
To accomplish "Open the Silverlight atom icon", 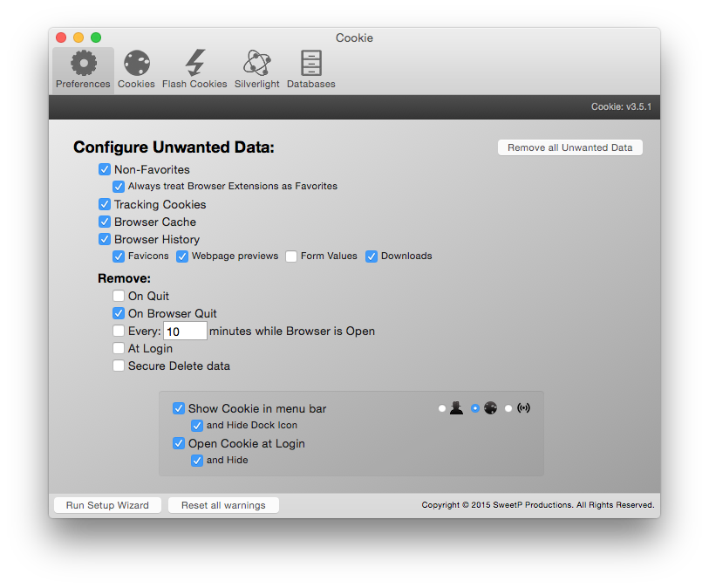I will [x=257, y=63].
